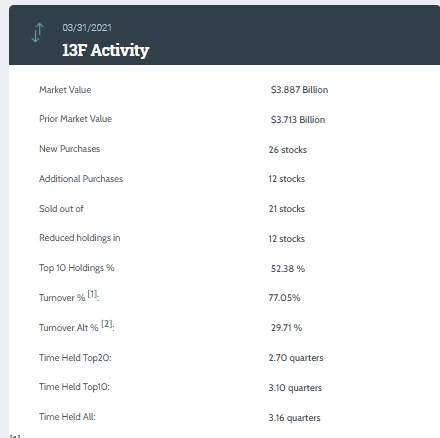This screenshot has width=440, height=438.
Task: Click the up-down arrows activity icon
Action: click(38, 33)
